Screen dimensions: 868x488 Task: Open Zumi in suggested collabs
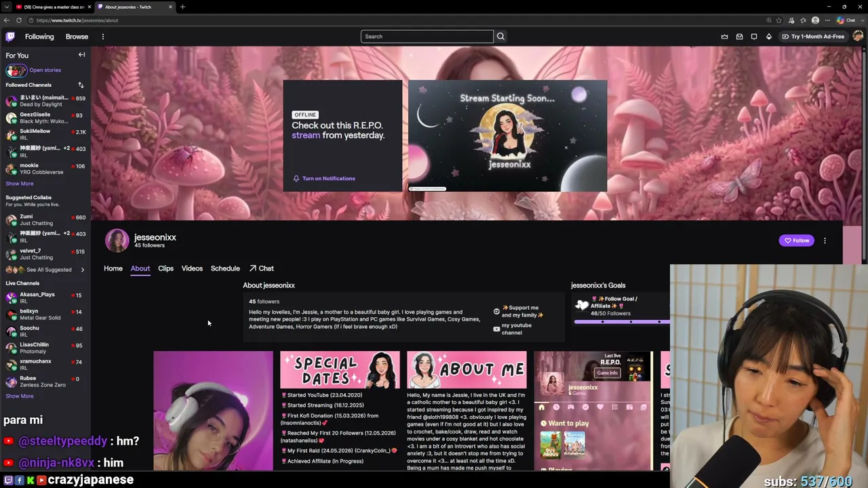coord(45,220)
